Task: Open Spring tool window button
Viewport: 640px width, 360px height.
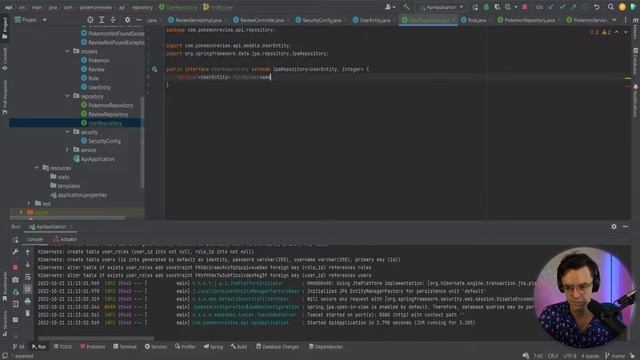Action: click(213, 347)
